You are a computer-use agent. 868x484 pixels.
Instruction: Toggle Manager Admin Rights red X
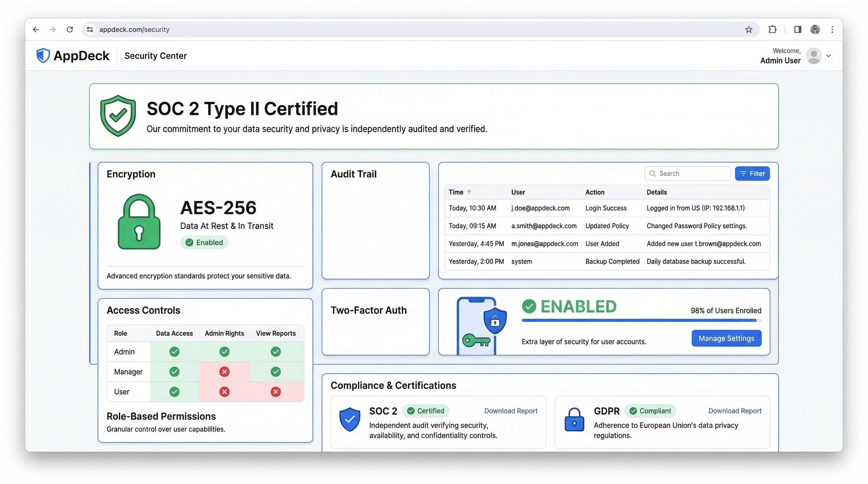click(224, 372)
